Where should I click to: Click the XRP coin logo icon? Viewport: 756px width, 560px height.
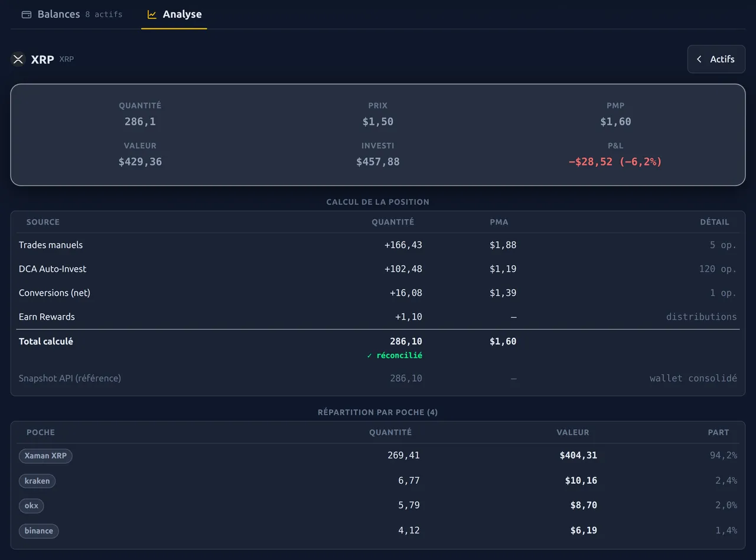(18, 59)
